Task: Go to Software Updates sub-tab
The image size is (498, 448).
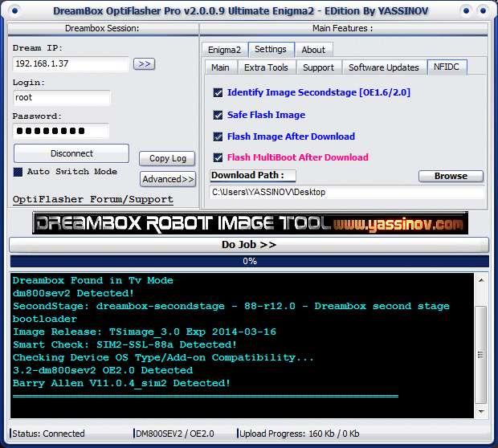Action: point(384,67)
